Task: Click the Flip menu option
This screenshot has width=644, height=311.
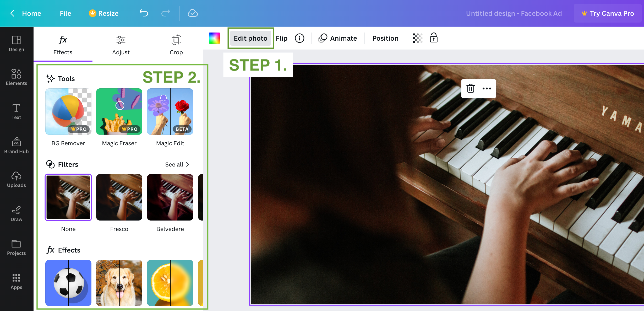Action: click(282, 38)
